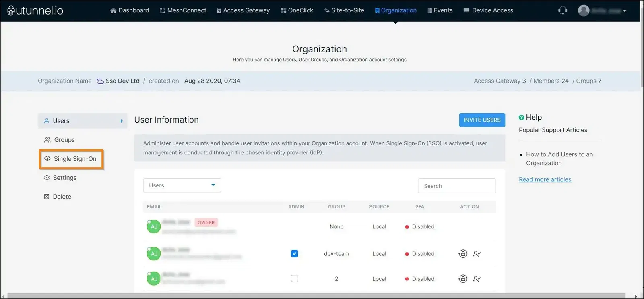Click lock icon in group 2 row
Image resolution: width=644 pixels, height=299 pixels.
point(463,279)
